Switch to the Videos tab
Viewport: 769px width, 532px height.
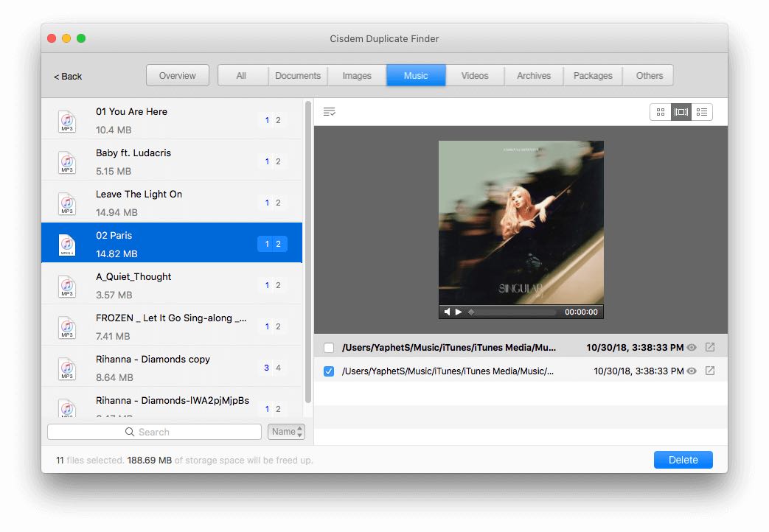pyautogui.click(x=475, y=75)
